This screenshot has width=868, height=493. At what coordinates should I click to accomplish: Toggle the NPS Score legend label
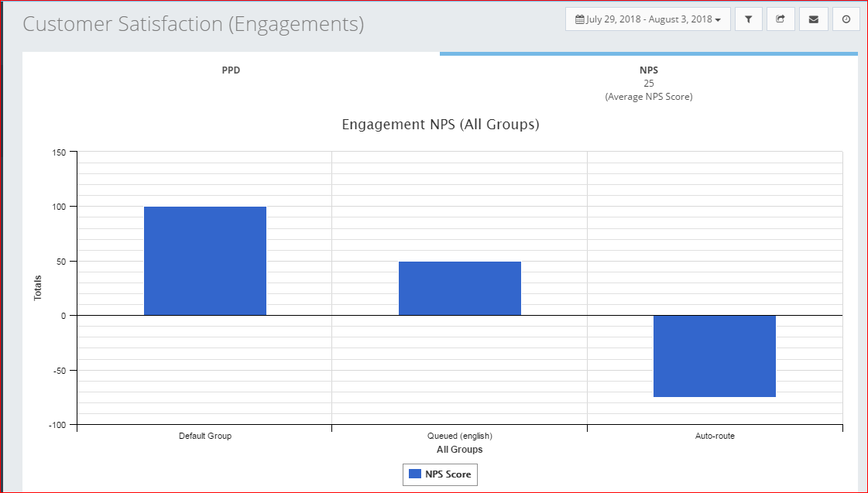point(448,474)
